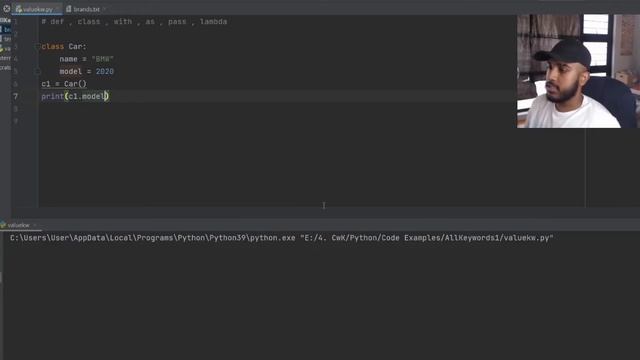Switch to the valuekw.py editor tab
Viewport: 640px width, 360px height.
point(37,9)
